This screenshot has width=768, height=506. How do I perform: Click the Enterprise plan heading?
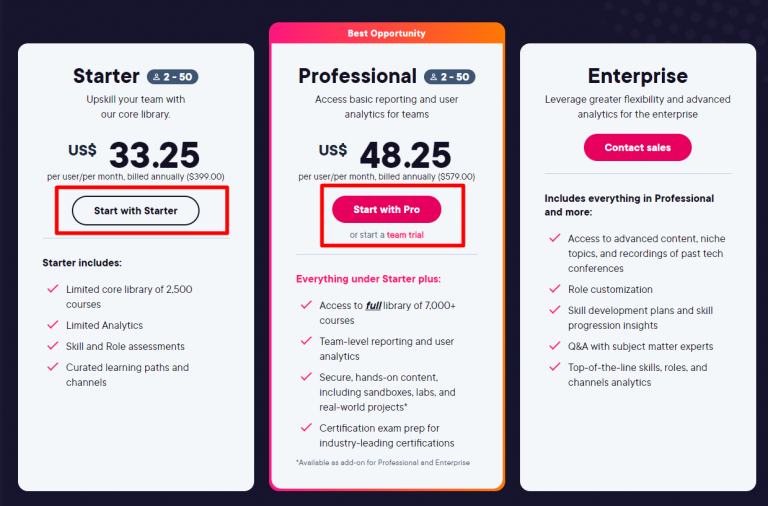coord(637,76)
